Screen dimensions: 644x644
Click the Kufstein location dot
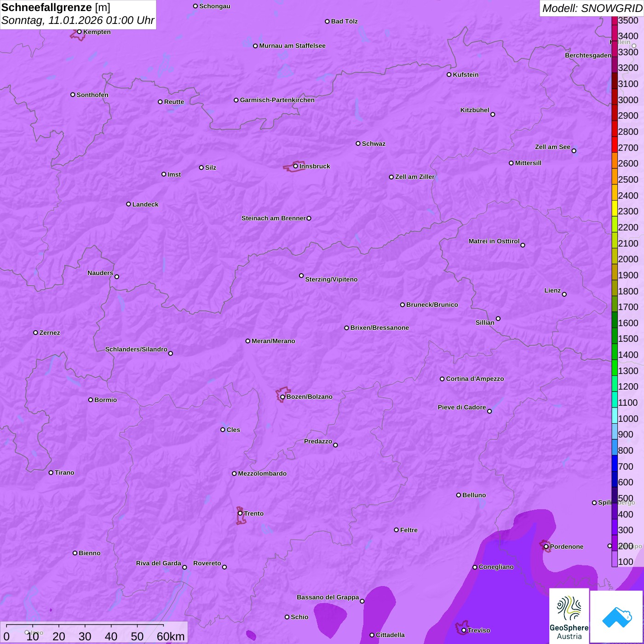pyautogui.click(x=449, y=75)
